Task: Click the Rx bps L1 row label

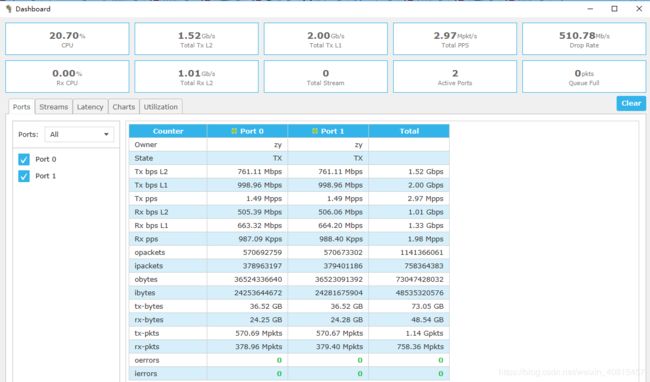Action: (x=152, y=225)
